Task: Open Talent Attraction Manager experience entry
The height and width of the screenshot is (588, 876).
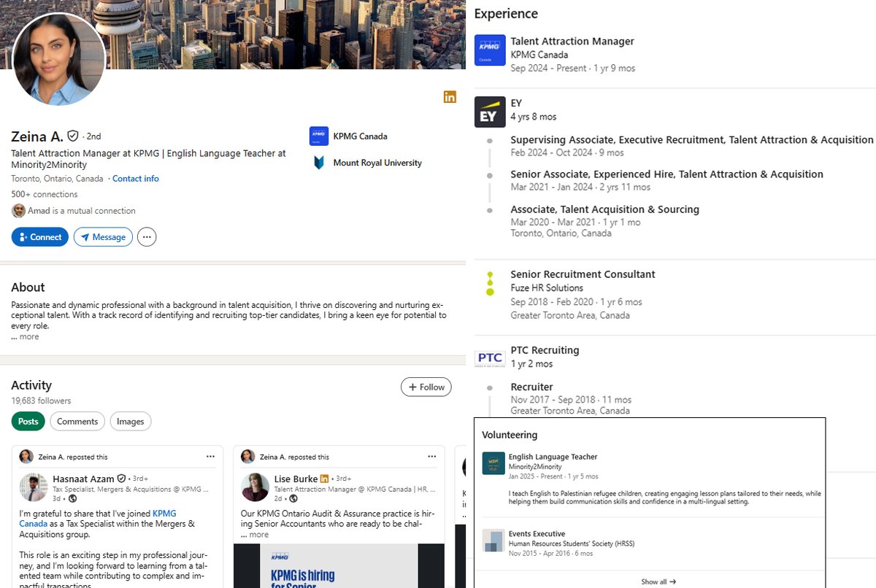Action: click(572, 42)
